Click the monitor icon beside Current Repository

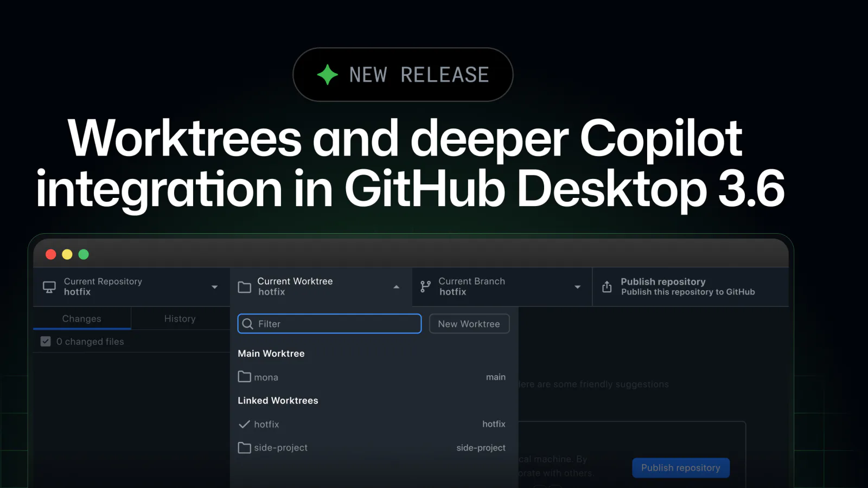click(x=49, y=287)
